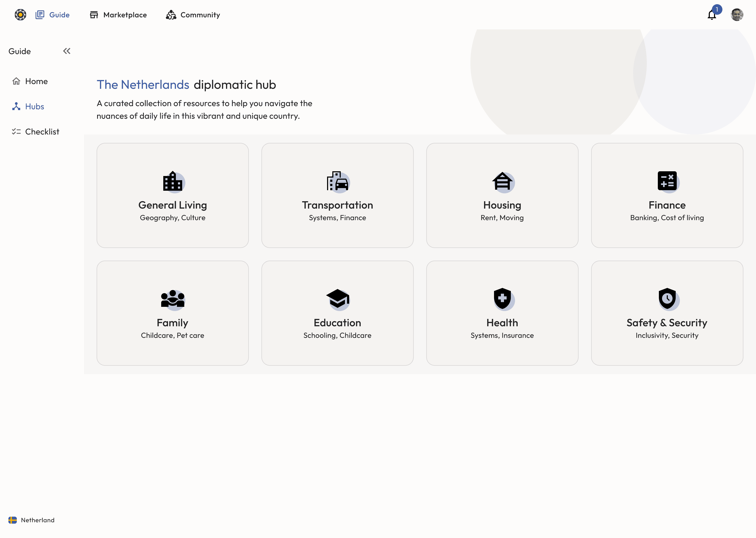
Task: Click the Safety & Security category icon
Action: pos(666,298)
